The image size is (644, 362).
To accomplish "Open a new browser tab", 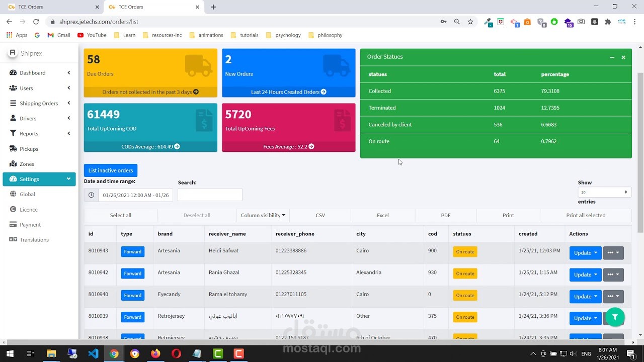I will click(213, 7).
